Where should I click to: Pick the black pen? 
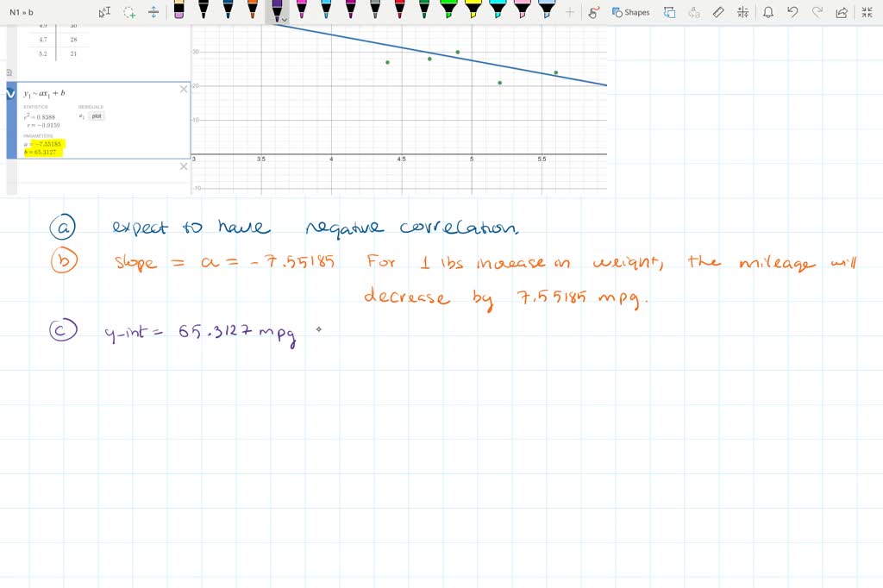[x=202, y=12]
